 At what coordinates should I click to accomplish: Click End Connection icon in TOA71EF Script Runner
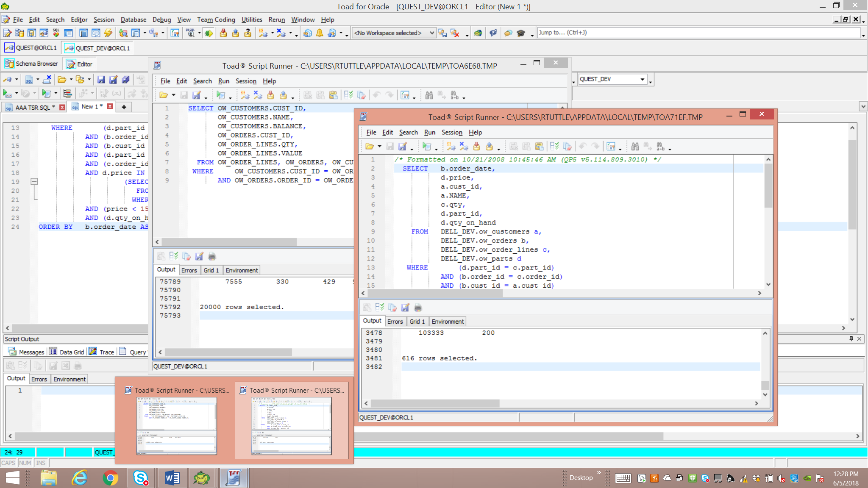pos(464,147)
